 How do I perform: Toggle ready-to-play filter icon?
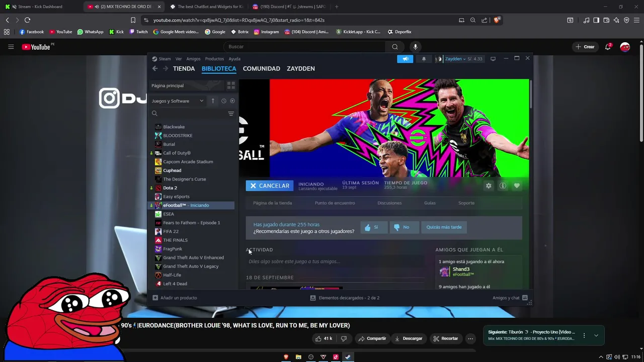[232, 101]
